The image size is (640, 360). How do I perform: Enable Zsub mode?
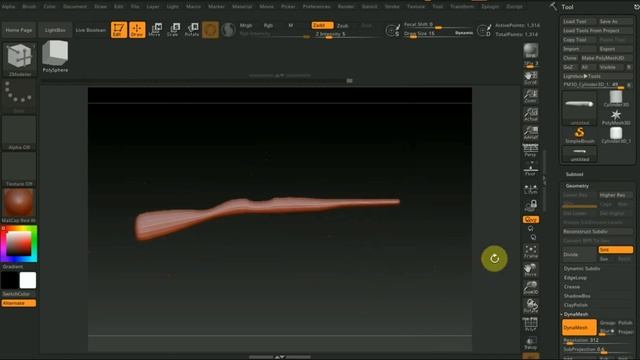pyautogui.click(x=342, y=25)
